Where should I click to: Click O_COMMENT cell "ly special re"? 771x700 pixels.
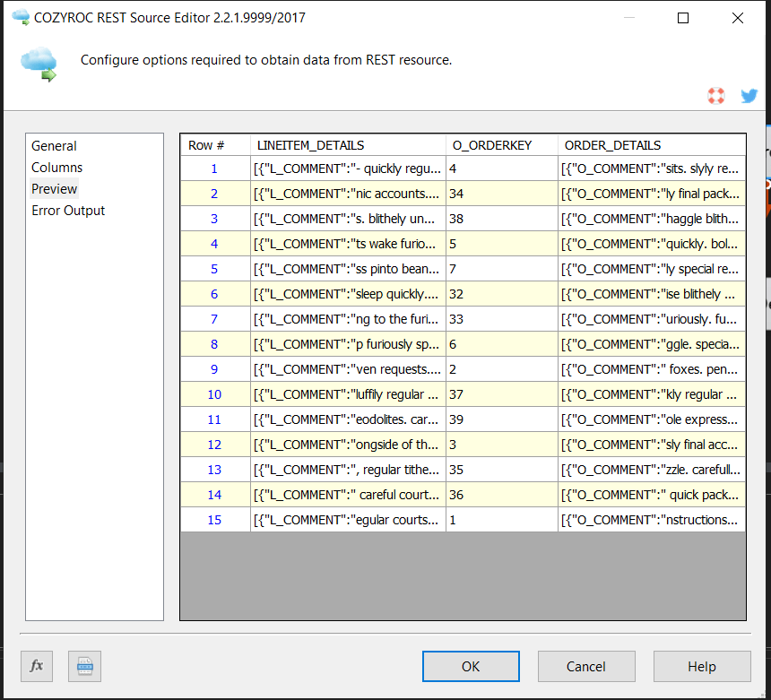[x=652, y=269]
